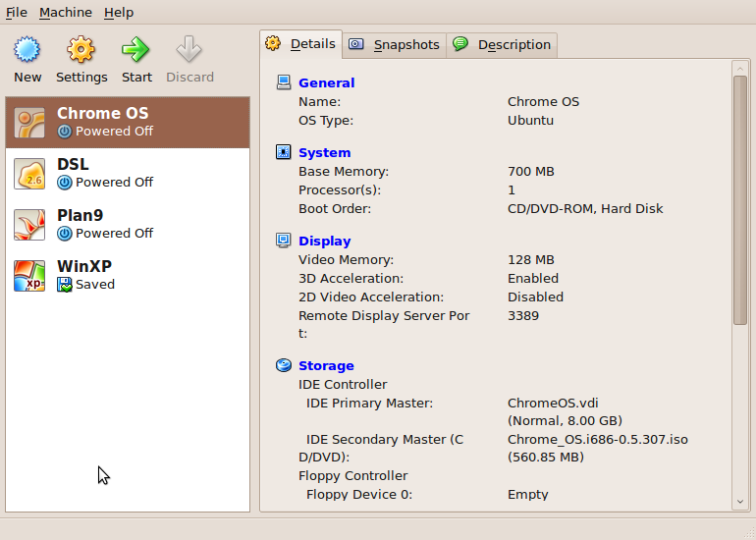The width and height of the screenshot is (756, 540).
Task: Click the Floppy Device 0 value 'Empty'
Action: [528, 495]
